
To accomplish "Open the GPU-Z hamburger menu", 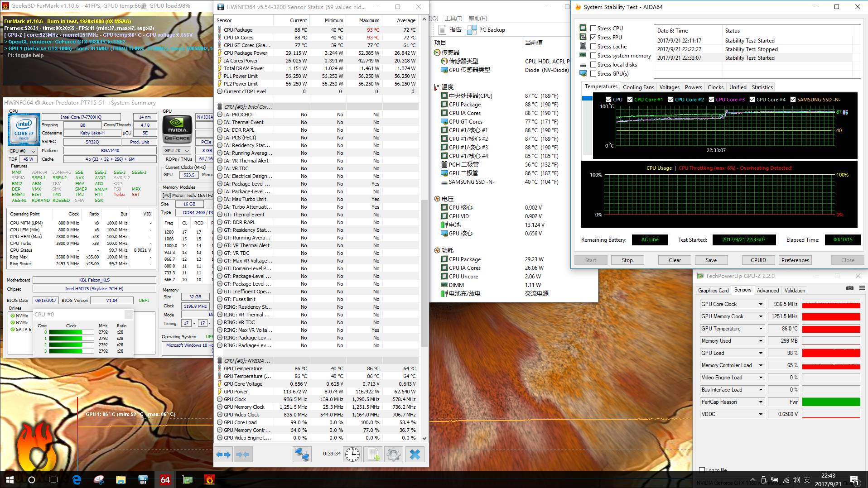I will tap(862, 288).
